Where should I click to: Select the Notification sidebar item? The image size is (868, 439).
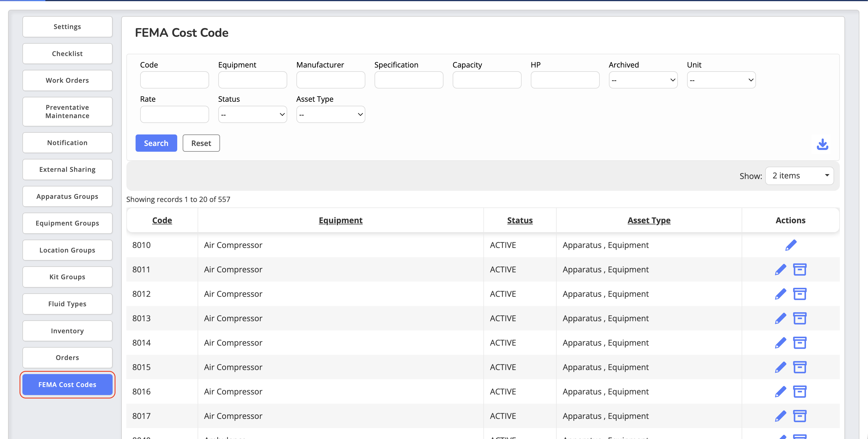[x=67, y=143]
